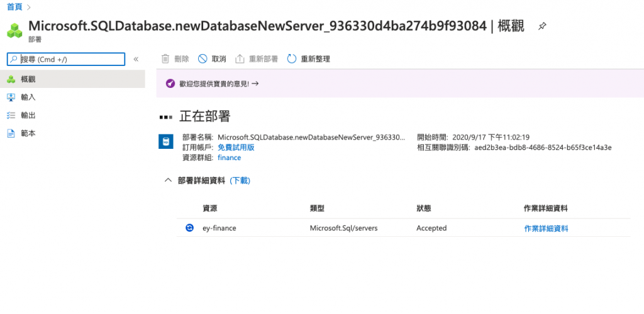Click the 開始時間 2020/9/17 value

(x=489, y=138)
